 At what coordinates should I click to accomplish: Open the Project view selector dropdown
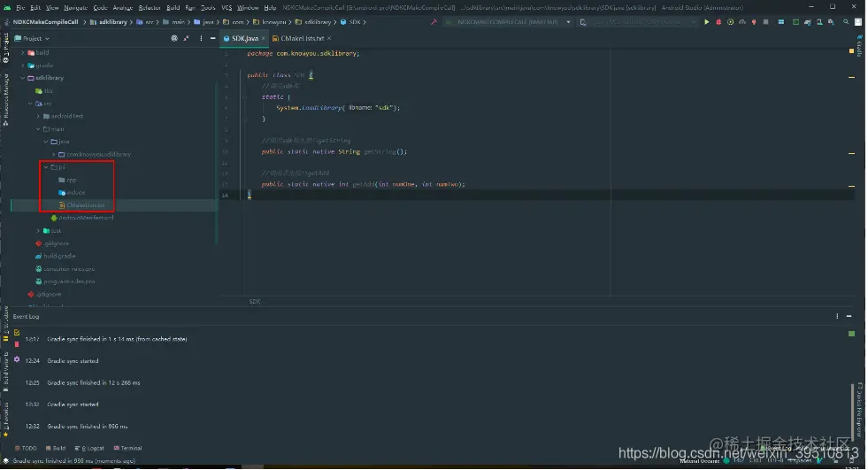tap(32, 38)
